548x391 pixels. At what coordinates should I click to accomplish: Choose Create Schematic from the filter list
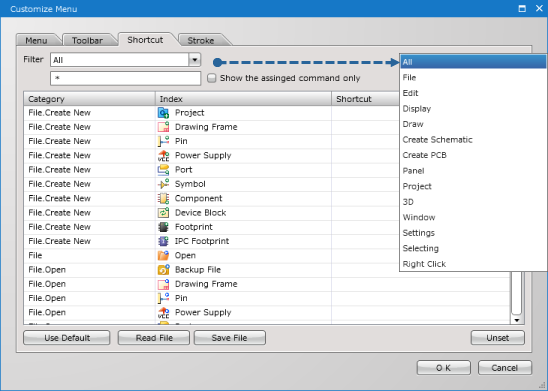[x=473, y=140]
